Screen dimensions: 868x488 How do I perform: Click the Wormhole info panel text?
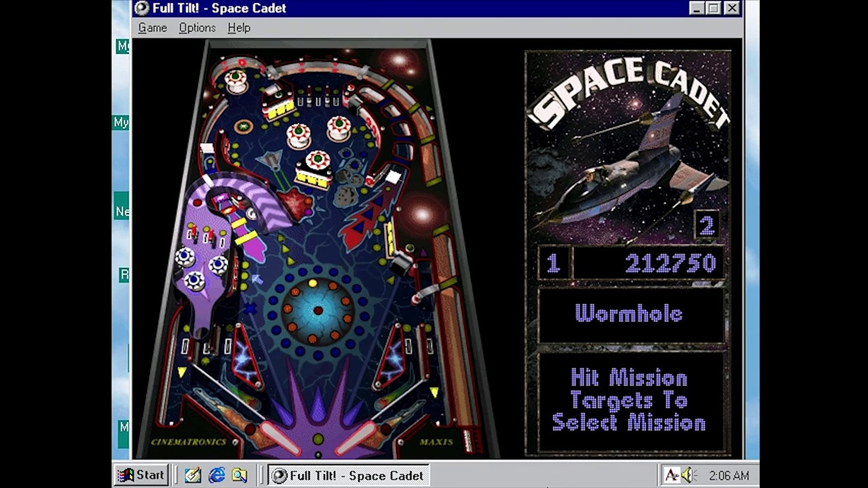click(x=628, y=313)
